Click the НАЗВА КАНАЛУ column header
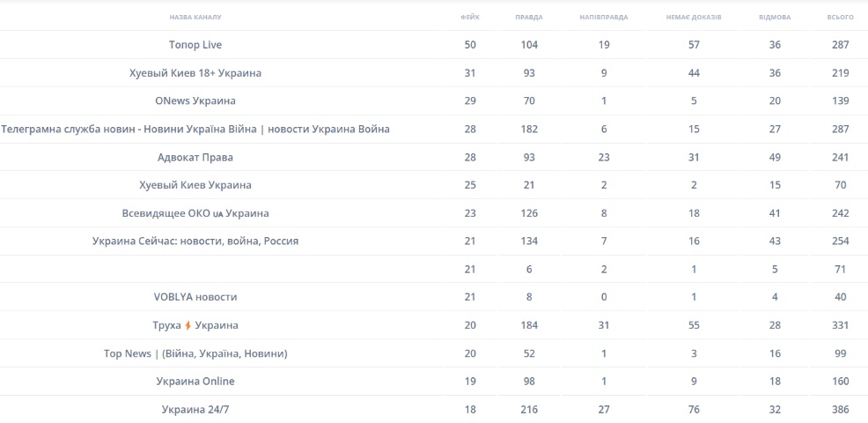 click(195, 17)
